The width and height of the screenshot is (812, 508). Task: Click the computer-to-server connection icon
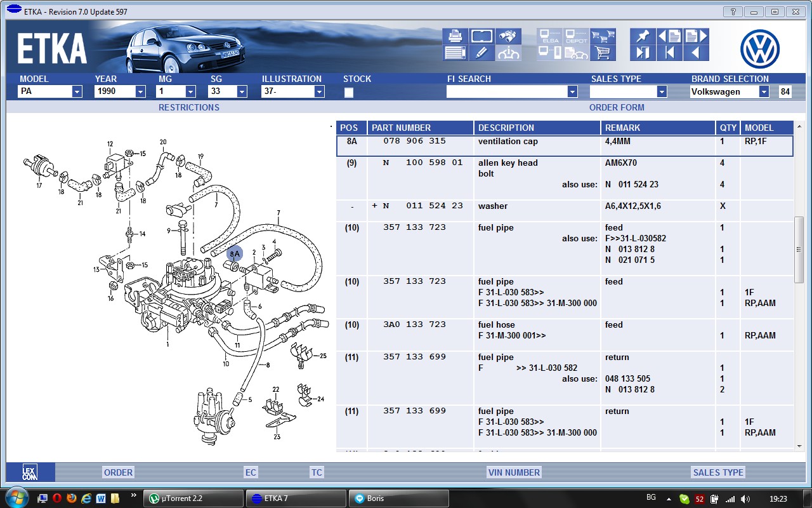(549, 53)
